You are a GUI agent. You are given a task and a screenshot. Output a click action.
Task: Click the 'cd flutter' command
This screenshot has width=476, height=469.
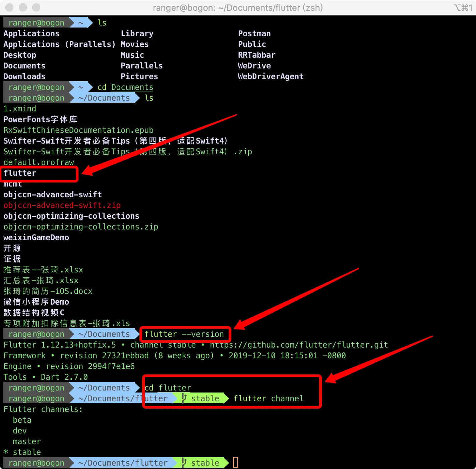[x=168, y=388]
